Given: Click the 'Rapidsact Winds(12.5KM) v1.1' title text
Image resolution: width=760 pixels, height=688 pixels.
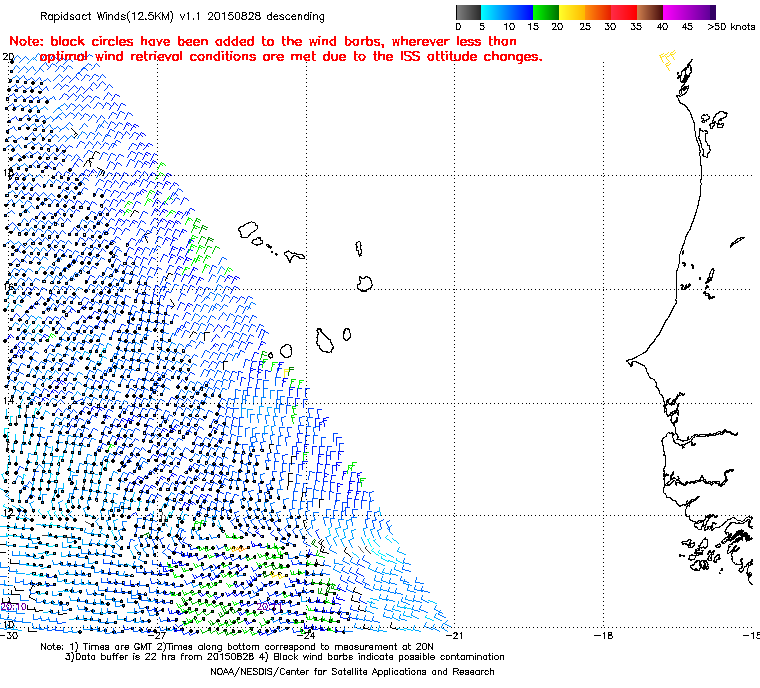Looking at the screenshot, I should pyautogui.click(x=121, y=16).
